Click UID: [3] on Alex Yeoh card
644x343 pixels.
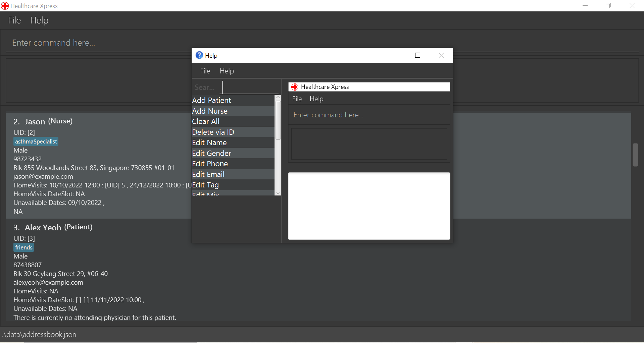[24, 238]
